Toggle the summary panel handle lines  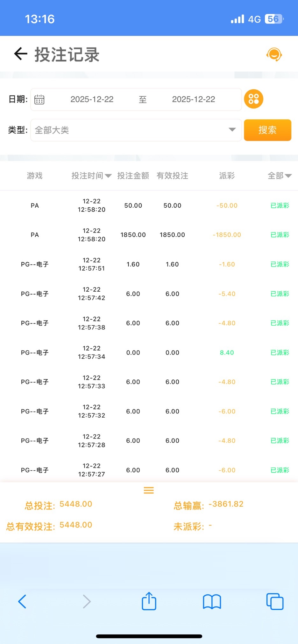click(x=149, y=490)
